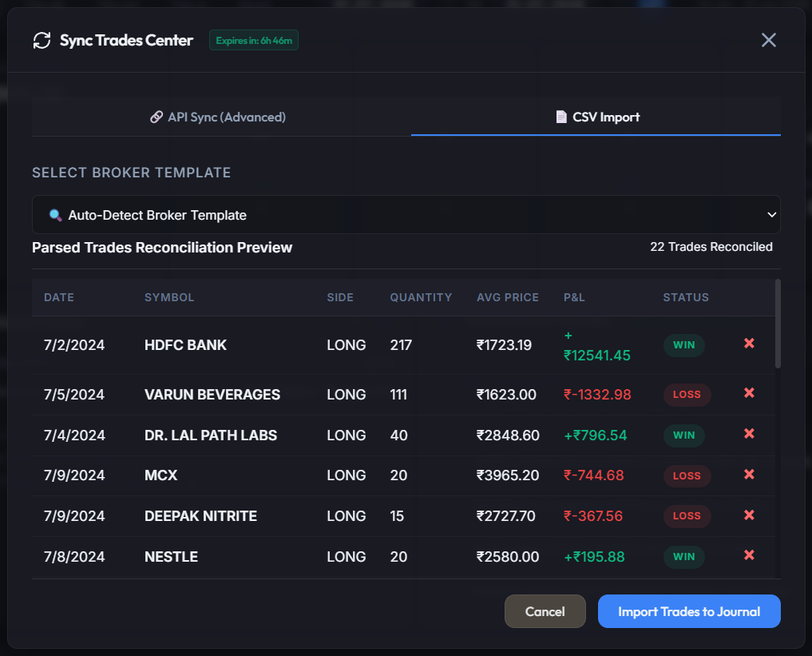Click the quantity 15 cell
The width and height of the screenshot is (812, 656).
pos(397,516)
